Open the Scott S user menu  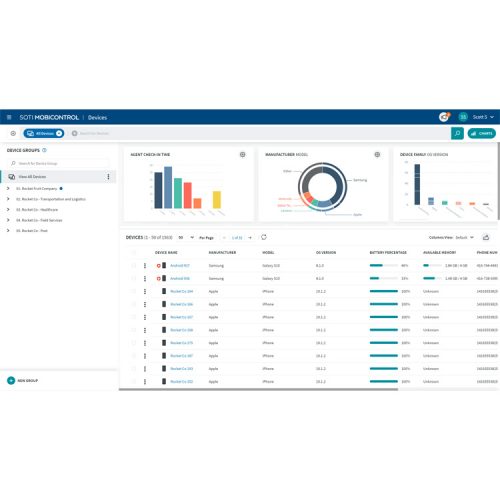click(x=483, y=117)
